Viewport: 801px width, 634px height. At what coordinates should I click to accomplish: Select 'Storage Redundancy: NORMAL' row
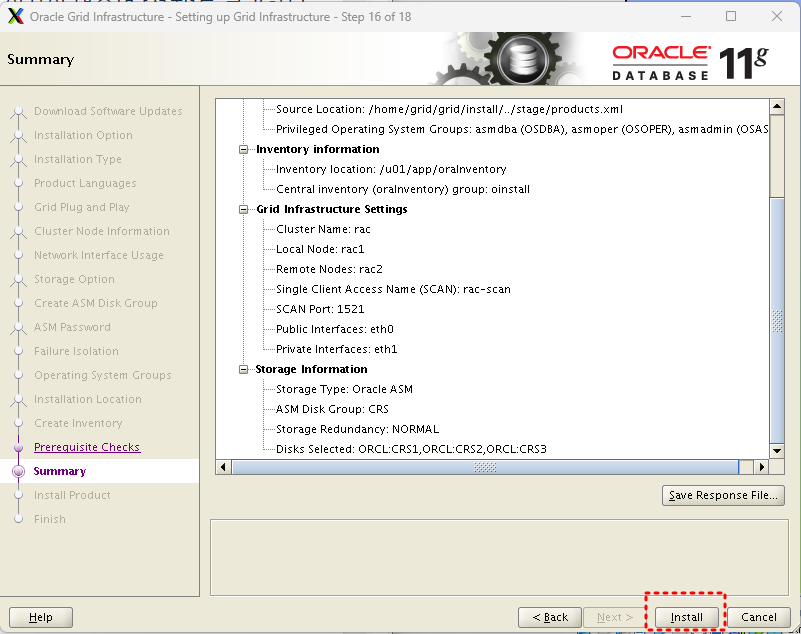357,429
